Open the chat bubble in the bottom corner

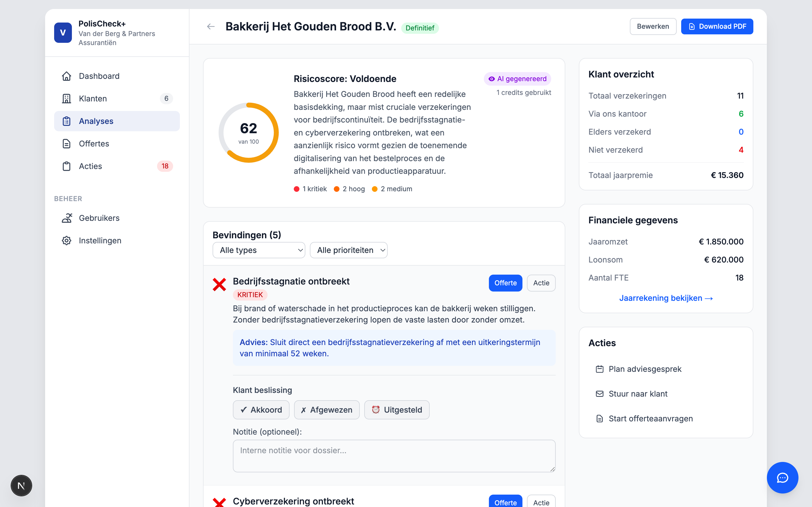click(x=782, y=477)
